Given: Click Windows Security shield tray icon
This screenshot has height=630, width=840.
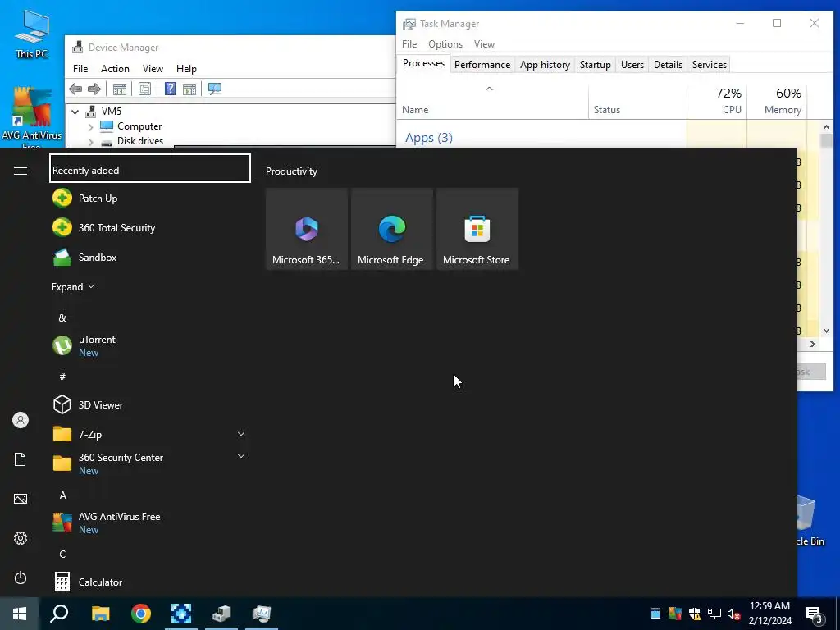Looking at the screenshot, I should coord(695,614).
